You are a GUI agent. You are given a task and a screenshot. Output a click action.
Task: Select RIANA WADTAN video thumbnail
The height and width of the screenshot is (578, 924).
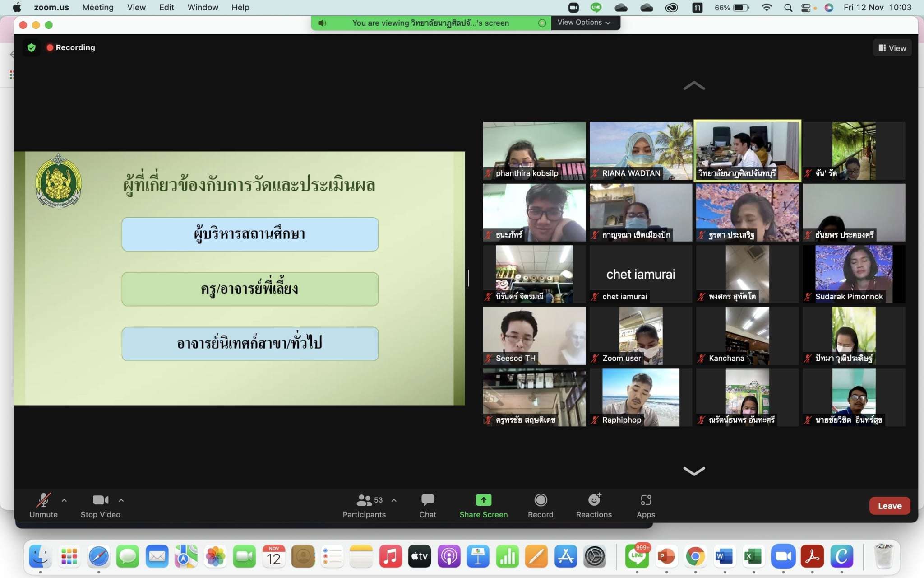[x=640, y=151]
